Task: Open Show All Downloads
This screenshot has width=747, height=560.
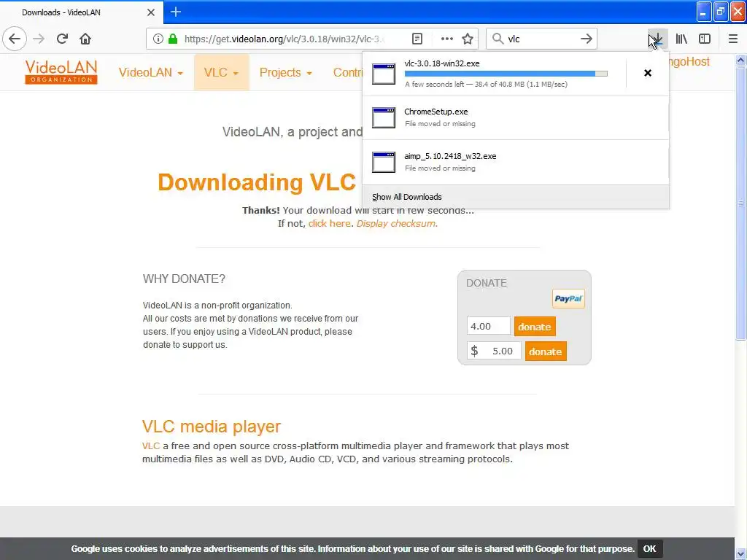Action: (516, 197)
